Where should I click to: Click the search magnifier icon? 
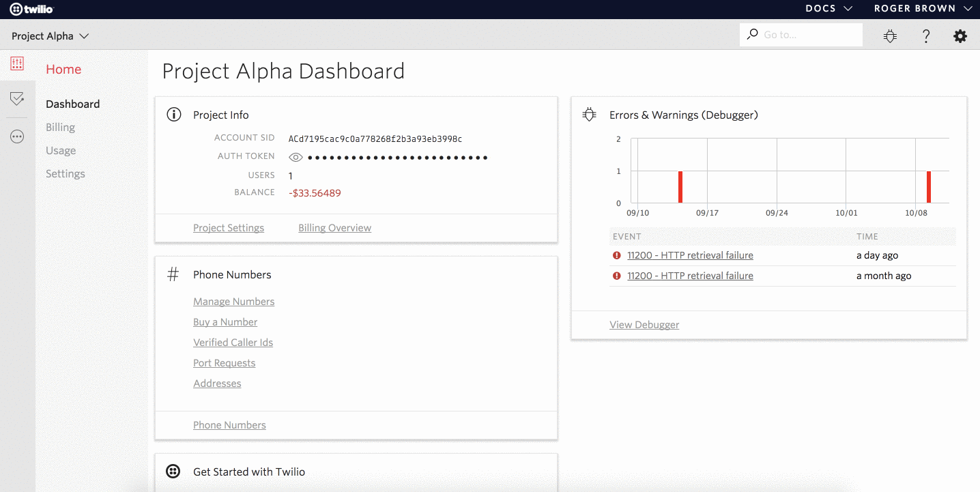(752, 34)
